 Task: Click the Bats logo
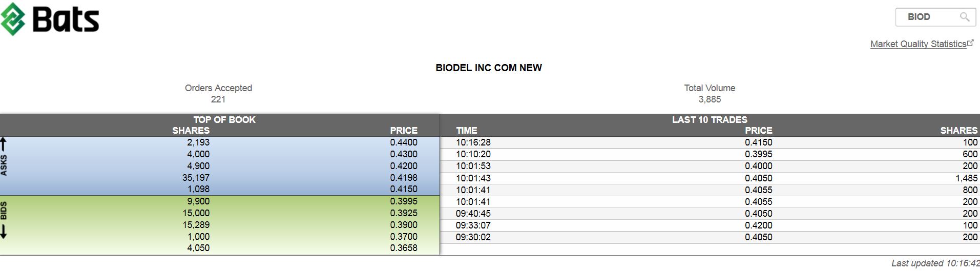point(50,19)
